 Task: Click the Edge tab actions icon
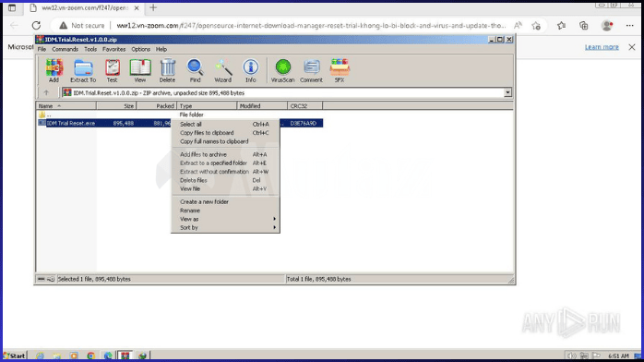point(12,7)
